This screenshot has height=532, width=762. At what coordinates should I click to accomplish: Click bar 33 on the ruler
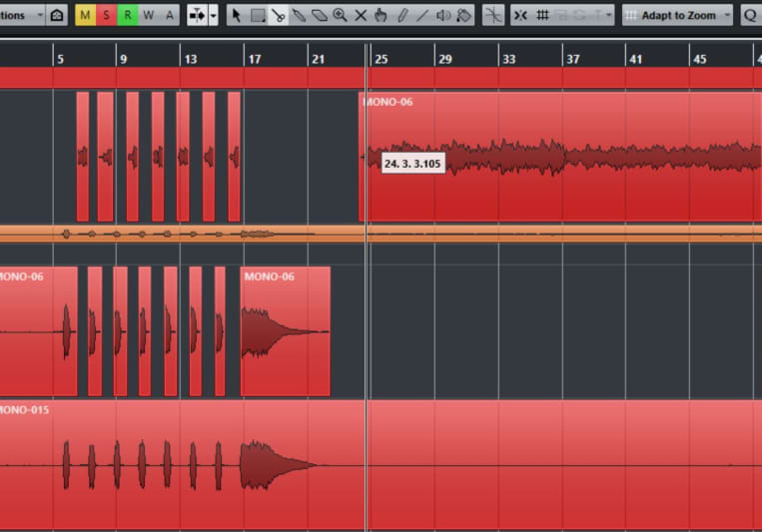point(508,59)
